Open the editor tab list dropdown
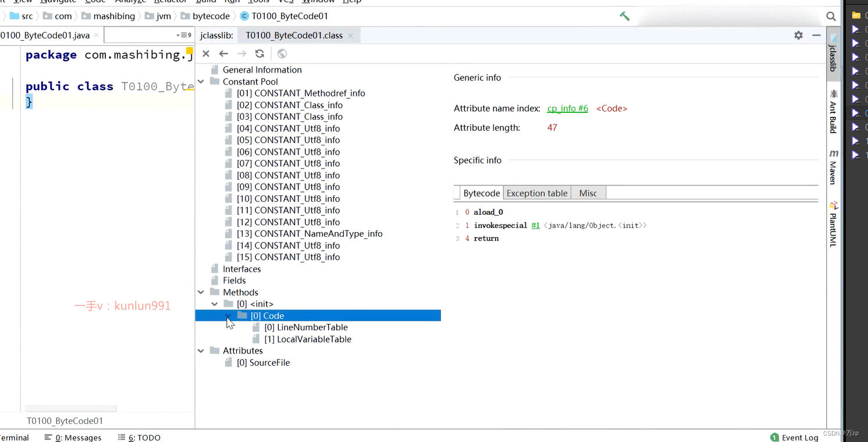This screenshot has height=442, width=868. click(184, 35)
